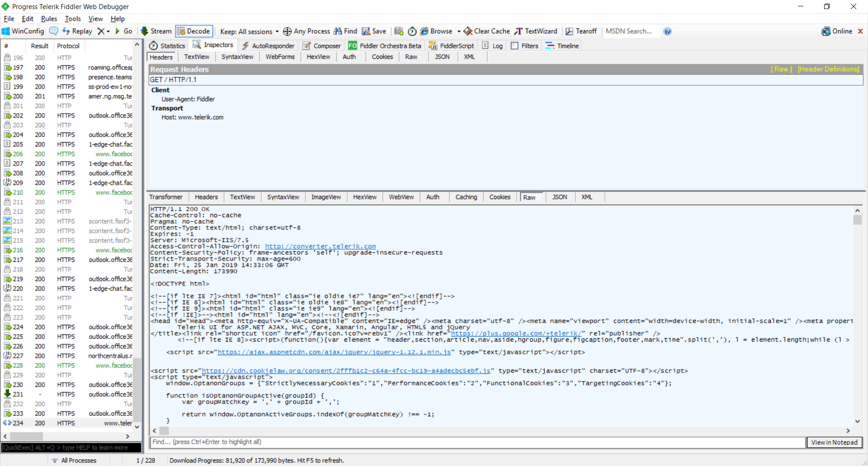Click the Find text input field
868x466 pixels.
tap(477, 442)
